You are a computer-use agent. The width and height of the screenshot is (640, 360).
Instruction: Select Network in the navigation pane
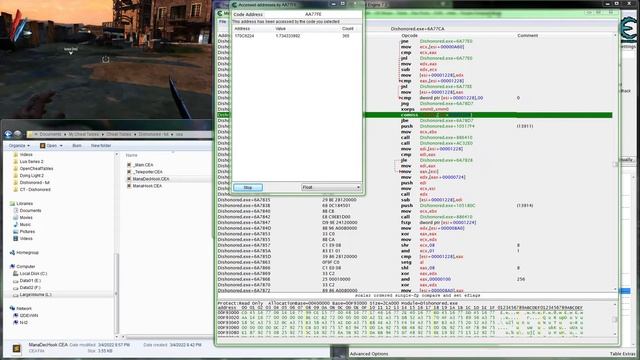coord(24,309)
